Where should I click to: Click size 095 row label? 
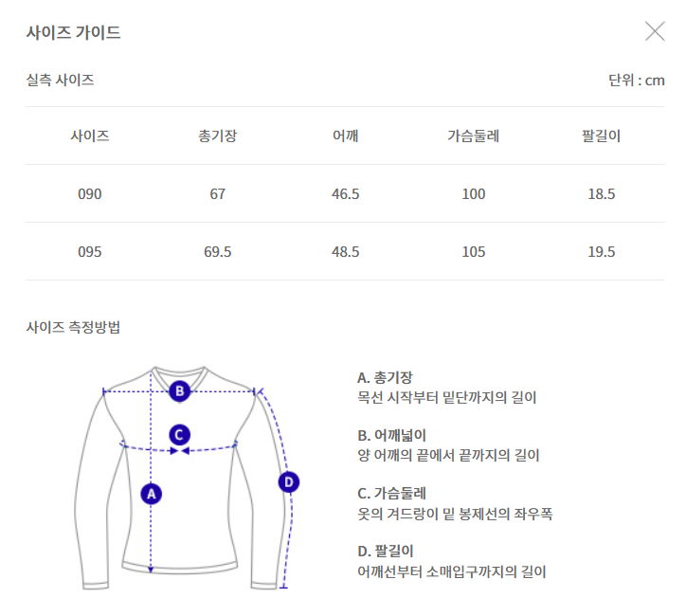pyautogui.click(x=90, y=251)
